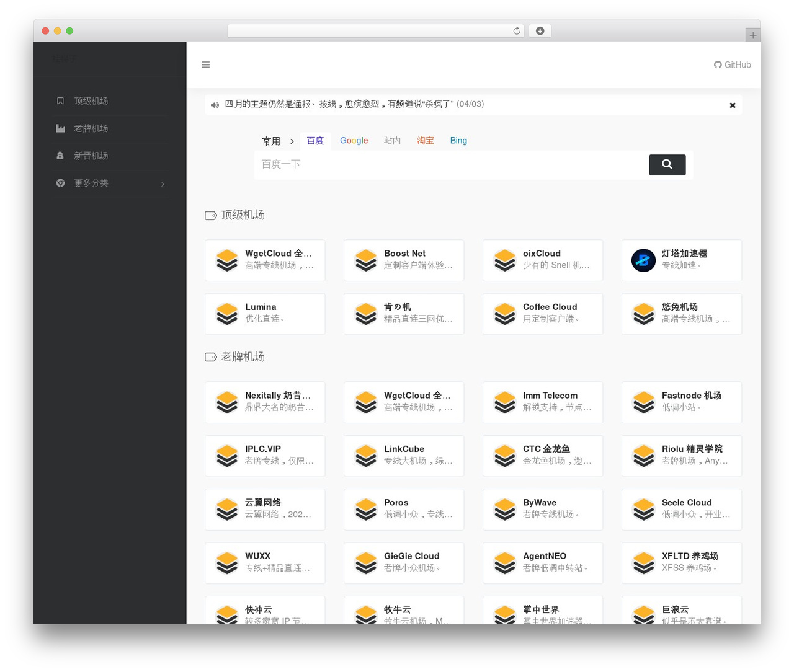The height and width of the screenshot is (672, 794).
Task: Select the 百度 search tab
Action: click(315, 141)
